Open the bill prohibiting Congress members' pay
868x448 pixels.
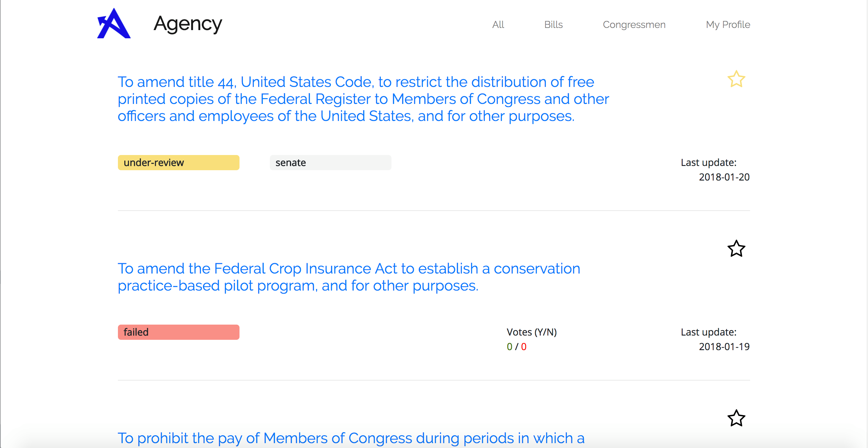tap(351, 438)
